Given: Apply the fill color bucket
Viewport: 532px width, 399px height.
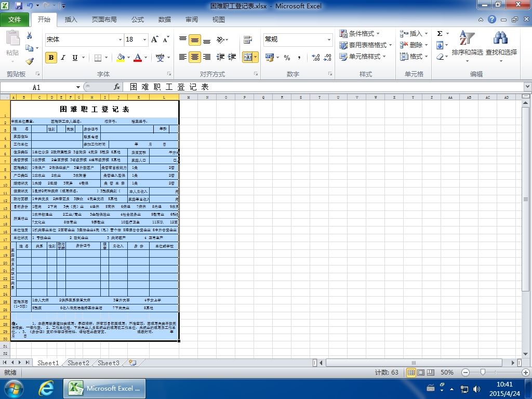Looking at the screenshot, I should 121,57.
